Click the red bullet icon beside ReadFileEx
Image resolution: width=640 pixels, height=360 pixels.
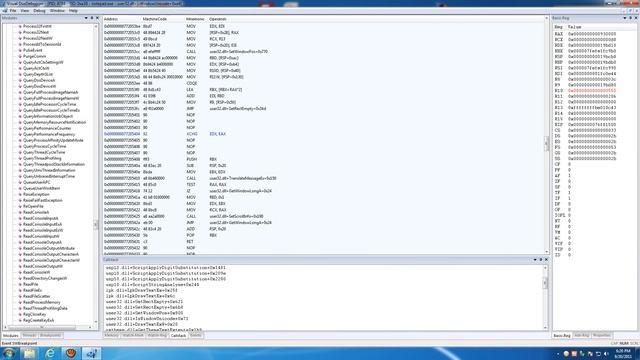(x=20, y=290)
